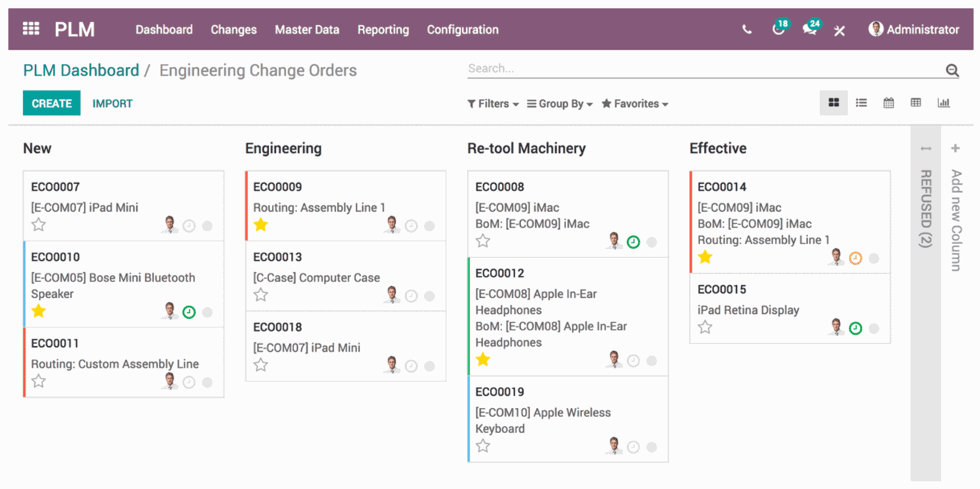This screenshot has width=980, height=489.
Task: Open the Favorites dropdown
Action: [x=634, y=103]
